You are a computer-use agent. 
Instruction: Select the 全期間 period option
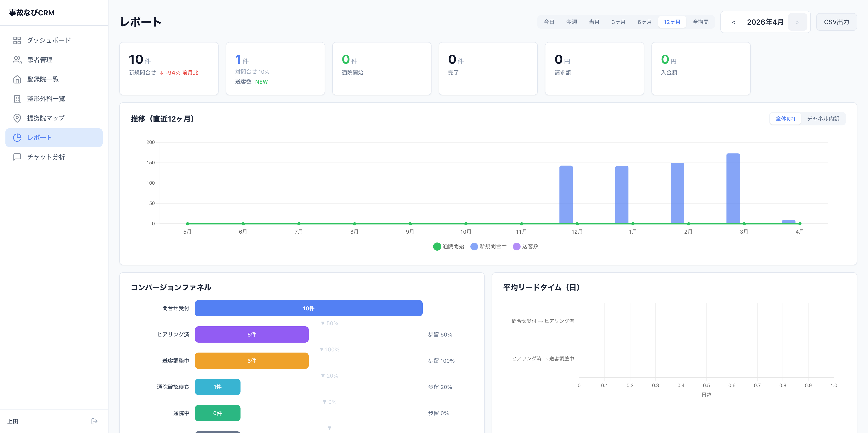coord(700,22)
